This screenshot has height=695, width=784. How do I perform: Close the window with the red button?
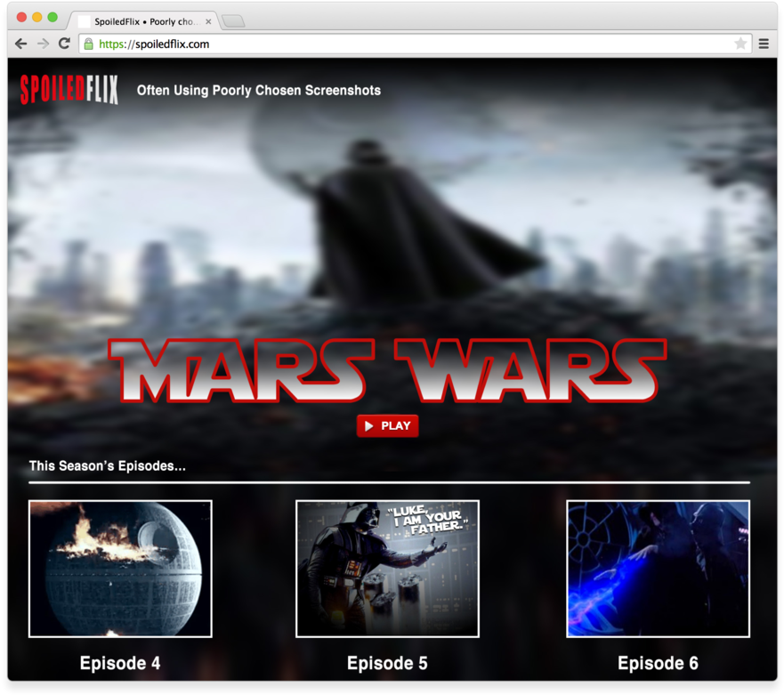click(x=21, y=17)
